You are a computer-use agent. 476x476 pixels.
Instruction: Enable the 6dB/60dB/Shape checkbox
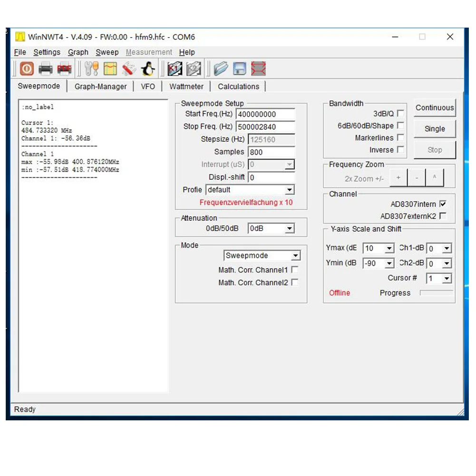click(400, 126)
